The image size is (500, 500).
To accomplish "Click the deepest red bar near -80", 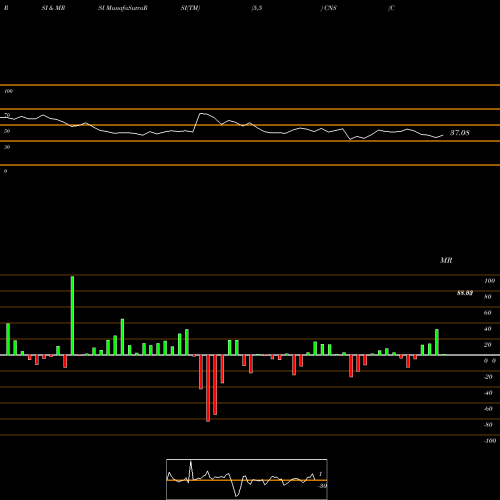I will coord(208,388).
